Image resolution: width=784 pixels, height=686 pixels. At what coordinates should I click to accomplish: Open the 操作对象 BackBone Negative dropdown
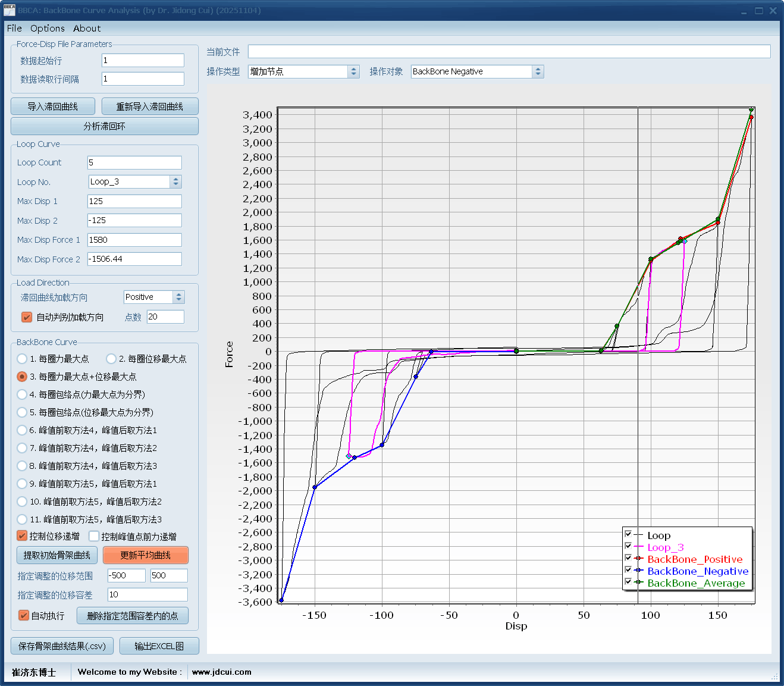click(538, 71)
